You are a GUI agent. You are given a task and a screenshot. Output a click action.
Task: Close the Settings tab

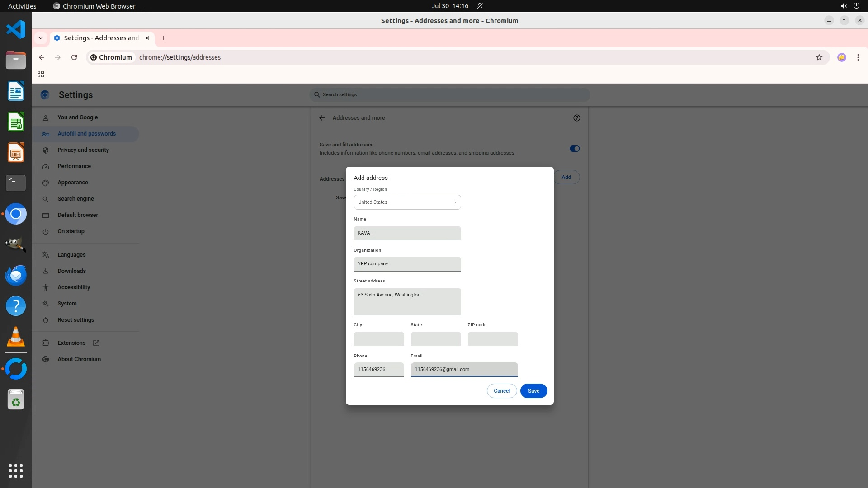pos(147,38)
